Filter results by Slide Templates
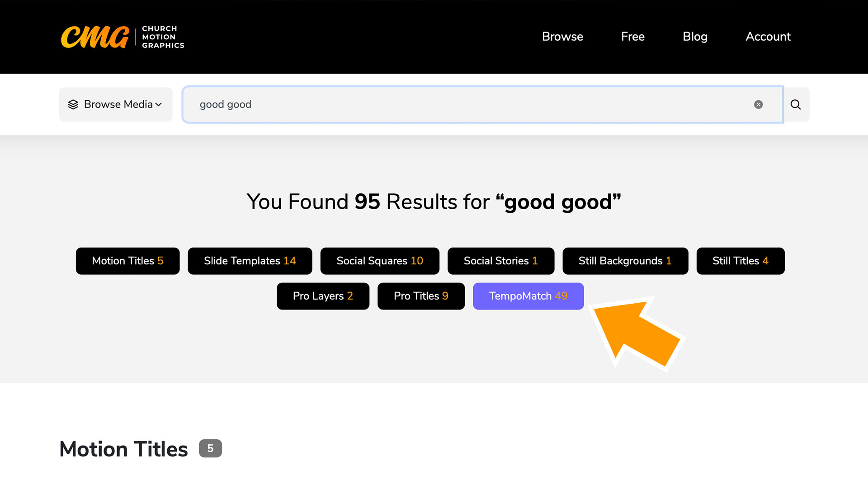The height and width of the screenshot is (488, 868). [x=250, y=261]
